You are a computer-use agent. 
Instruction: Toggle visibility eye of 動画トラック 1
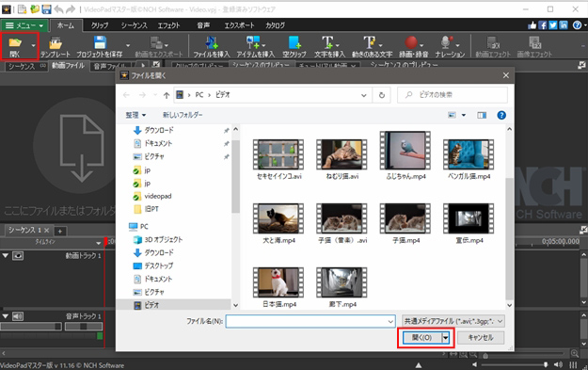18,256
